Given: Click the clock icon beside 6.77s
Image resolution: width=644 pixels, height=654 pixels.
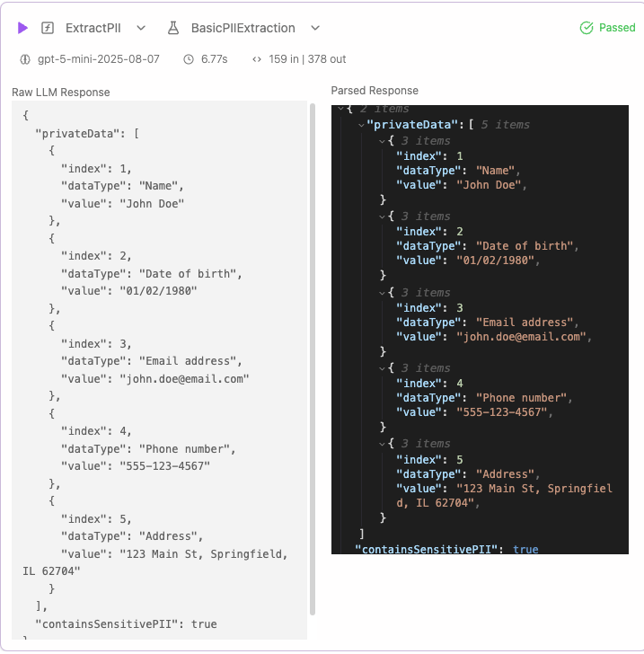Looking at the screenshot, I should [189, 59].
